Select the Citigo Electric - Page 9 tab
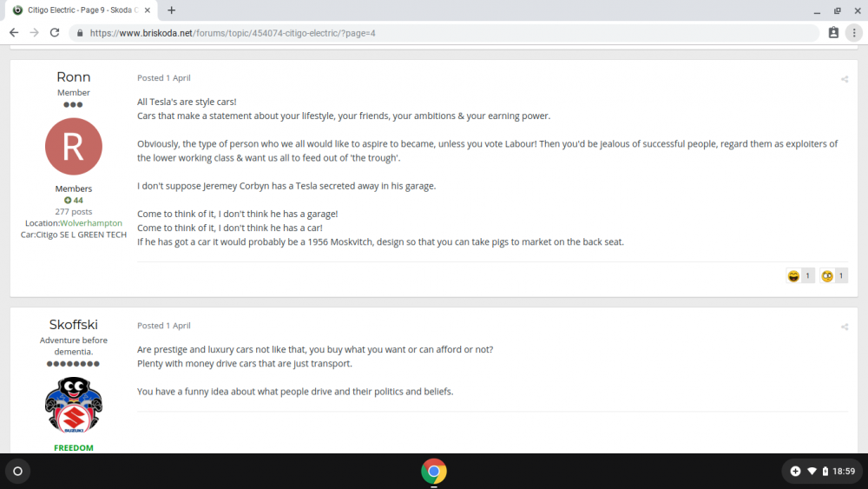Viewport: 868px width, 489px height. pos(82,10)
